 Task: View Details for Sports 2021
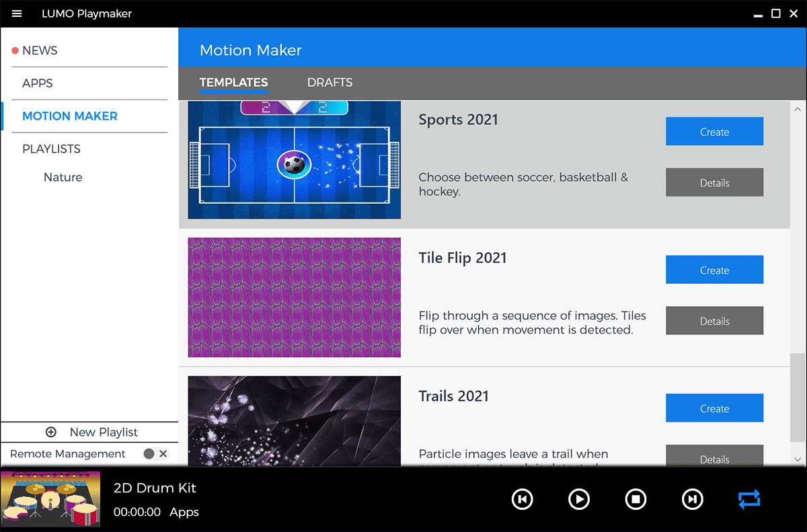714,182
